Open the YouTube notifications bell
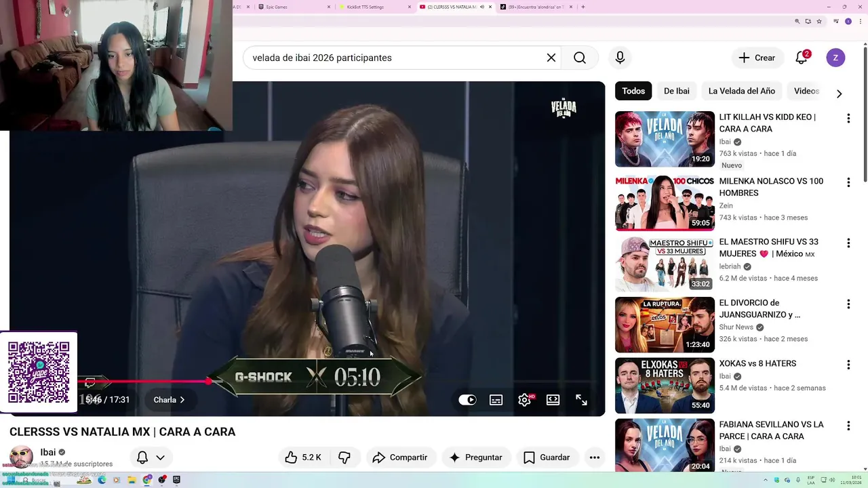Viewport: 868px width, 488px height. pyautogui.click(x=802, y=58)
